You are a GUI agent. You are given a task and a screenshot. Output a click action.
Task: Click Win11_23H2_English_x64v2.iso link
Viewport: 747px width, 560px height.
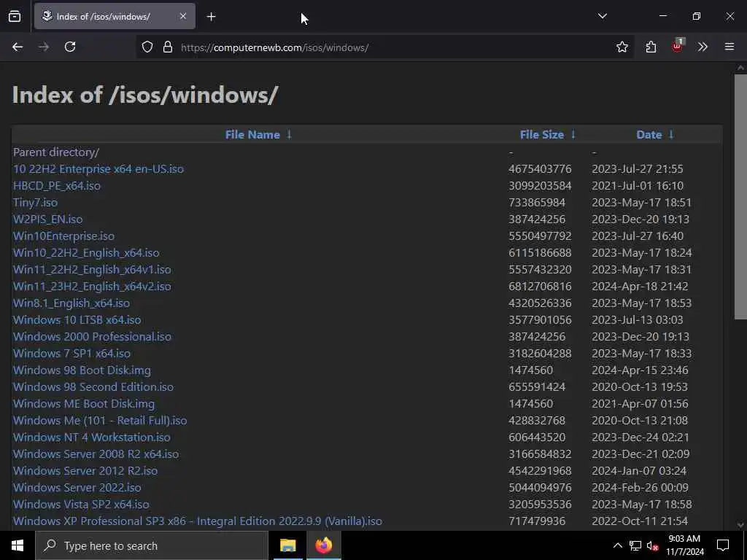92,286
